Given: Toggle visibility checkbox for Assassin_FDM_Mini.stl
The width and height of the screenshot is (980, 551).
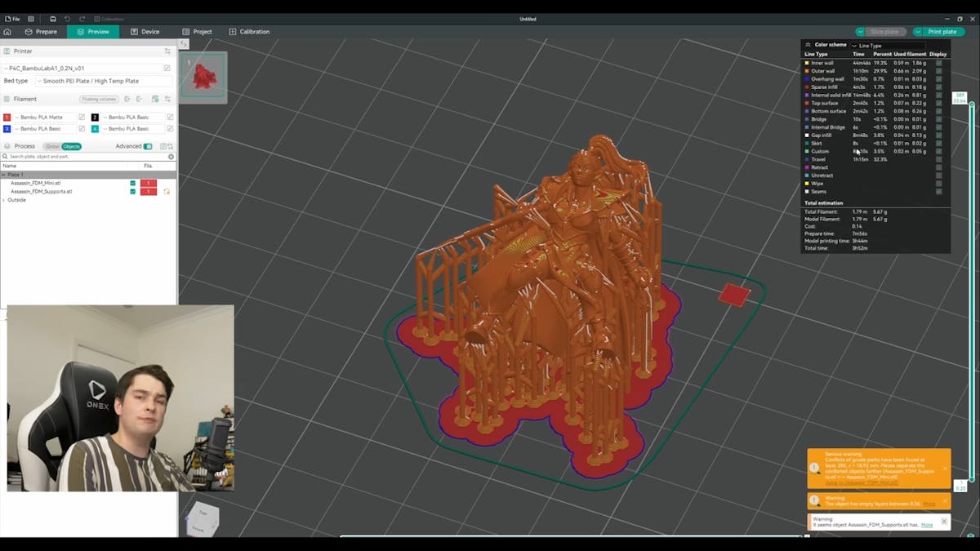Looking at the screenshot, I should 133,183.
